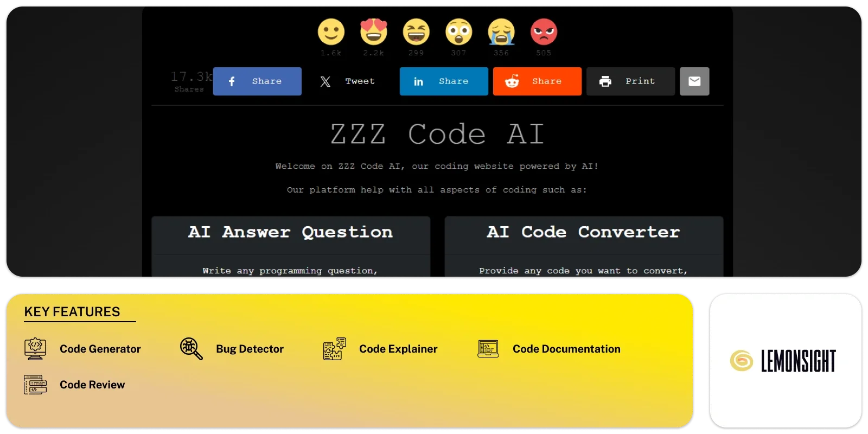Click the Code Generator label
Viewport: 868px width, 434px height.
coord(100,349)
